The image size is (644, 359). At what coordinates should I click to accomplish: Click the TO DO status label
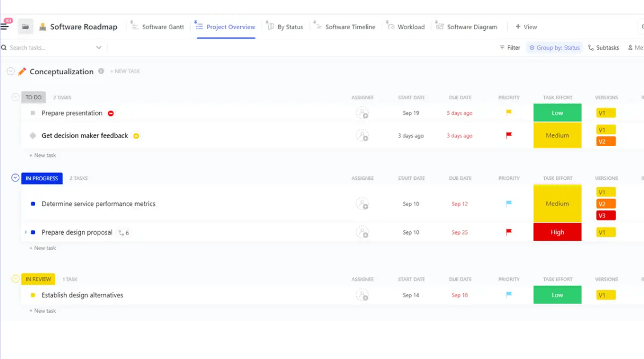pos(33,98)
